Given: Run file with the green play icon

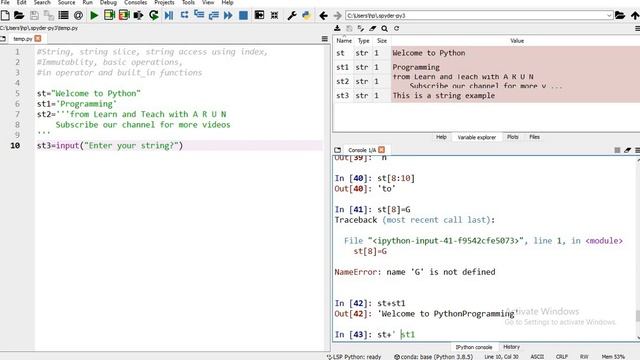Looking at the screenshot, I should click(x=94, y=16).
